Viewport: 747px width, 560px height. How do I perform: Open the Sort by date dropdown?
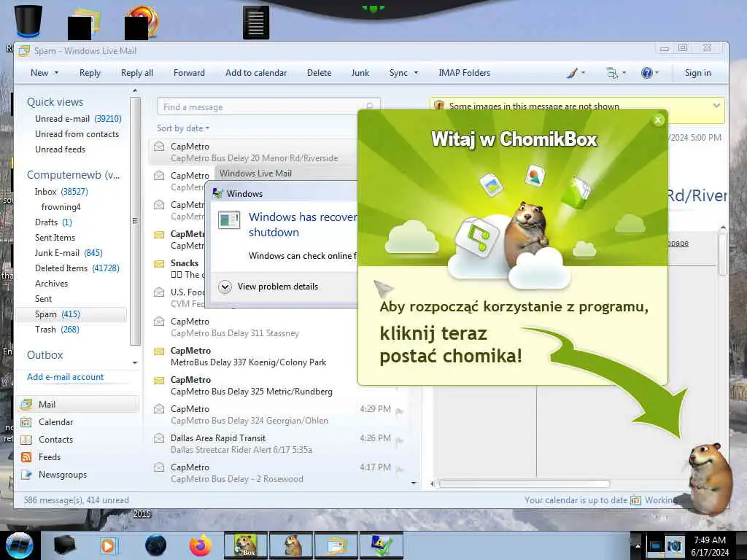[183, 128]
